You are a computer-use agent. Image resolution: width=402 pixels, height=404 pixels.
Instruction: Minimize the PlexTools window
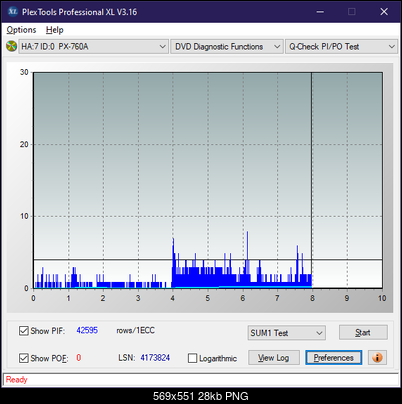pyautogui.click(x=320, y=12)
